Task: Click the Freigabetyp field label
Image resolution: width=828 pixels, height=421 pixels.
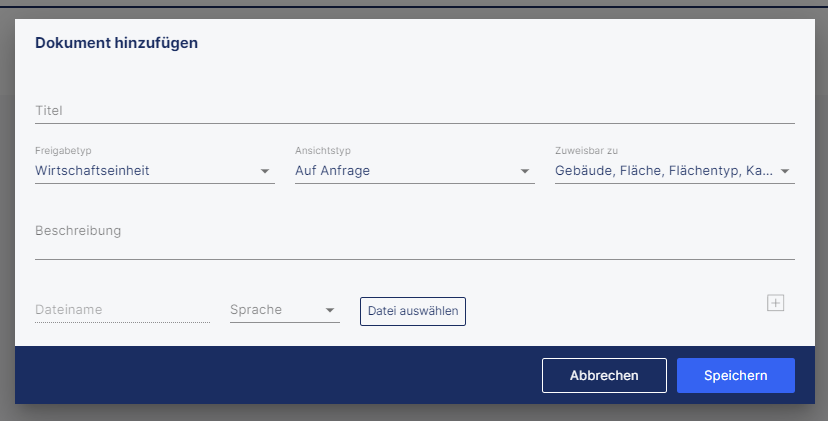Action: (x=57, y=150)
